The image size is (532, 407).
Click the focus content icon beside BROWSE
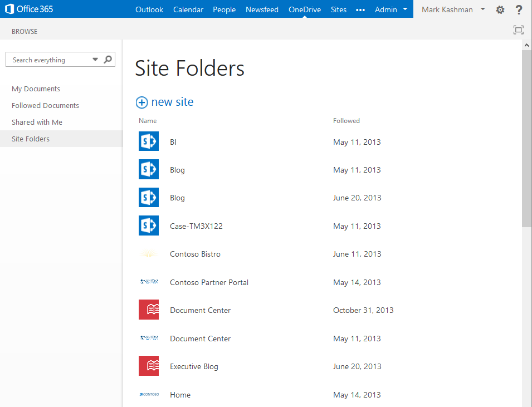519,30
